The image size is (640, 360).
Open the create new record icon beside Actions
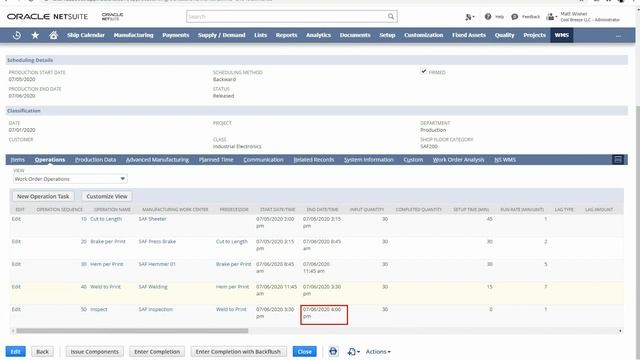353,351
